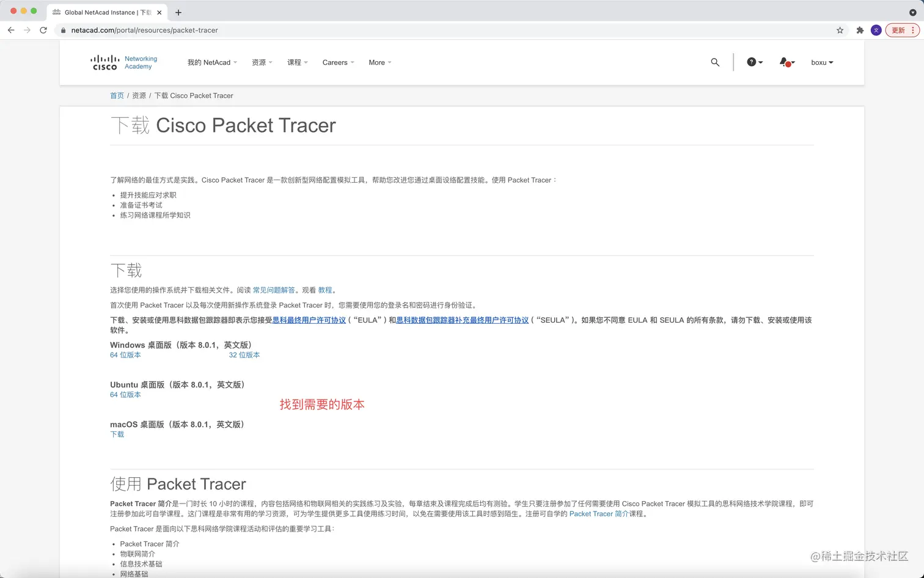Click macOS 桌面版 heading text
924x578 pixels.
coord(177,425)
